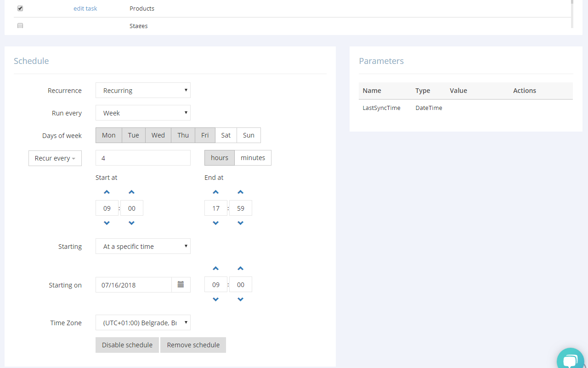This screenshot has width=588, height=368.
Task: Toggle Sat in Days of week
Action: tap(226, 135)
